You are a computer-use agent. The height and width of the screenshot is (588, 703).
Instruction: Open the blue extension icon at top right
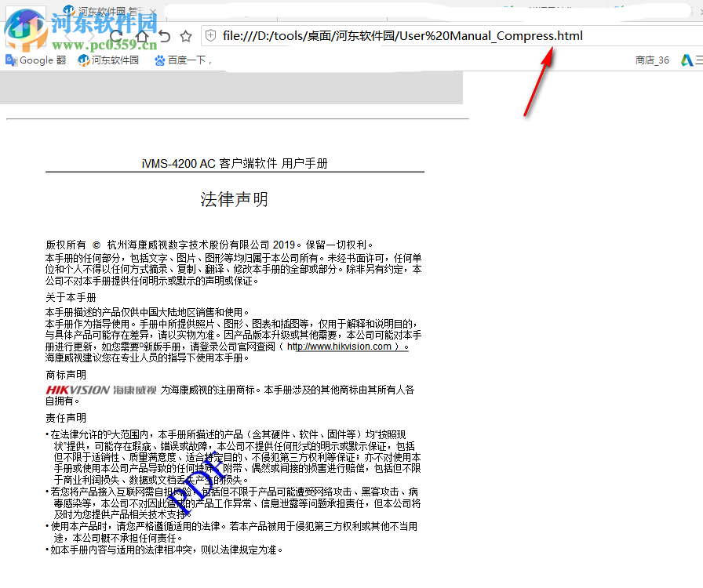[687, 60]
